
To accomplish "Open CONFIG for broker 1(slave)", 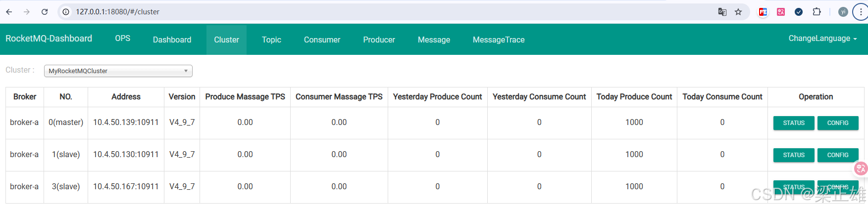I will tap(838, 155).
